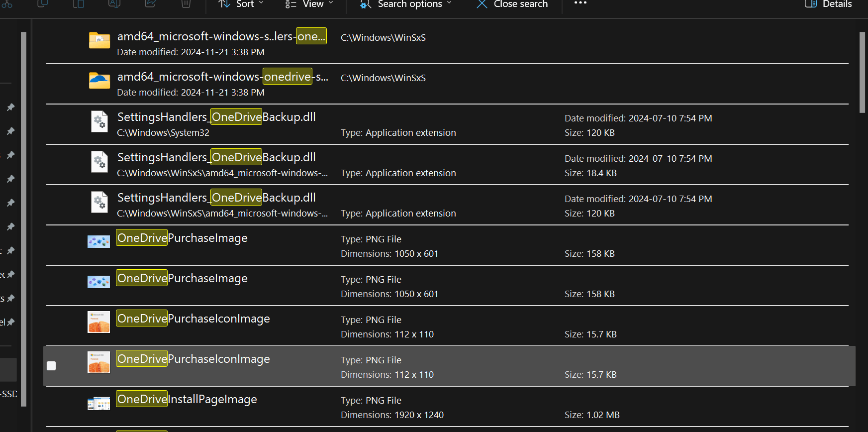Screen dimensions: 868x432
Task: Click the DLL icon for the C:\Windows\System32 file
Action: 99,121
